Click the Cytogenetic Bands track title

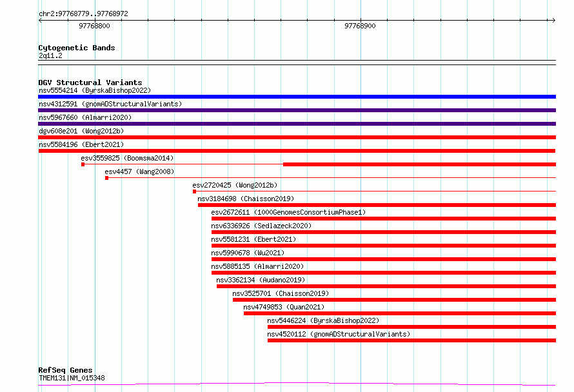(77, 48)
